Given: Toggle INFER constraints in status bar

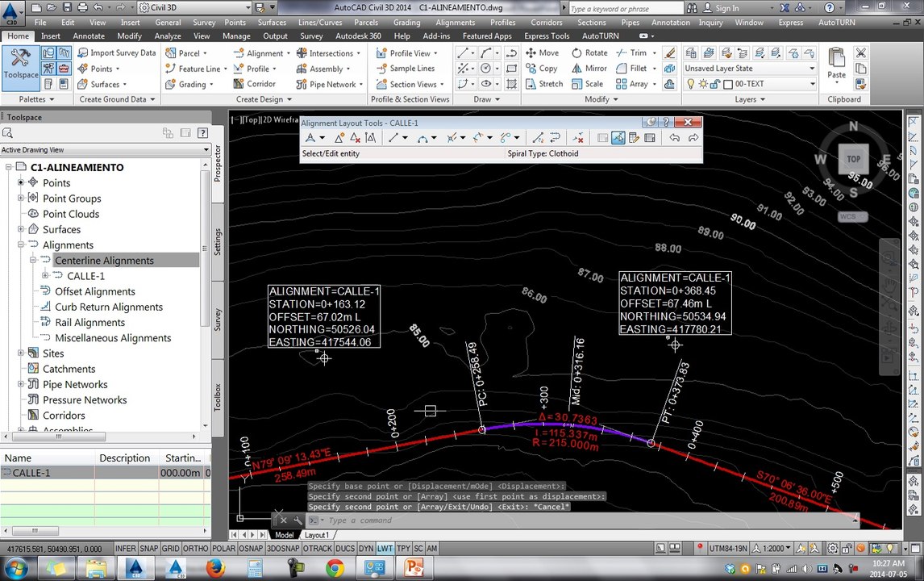Looking at the screenshot, I should pyautogui.click(x=125, y=549).
